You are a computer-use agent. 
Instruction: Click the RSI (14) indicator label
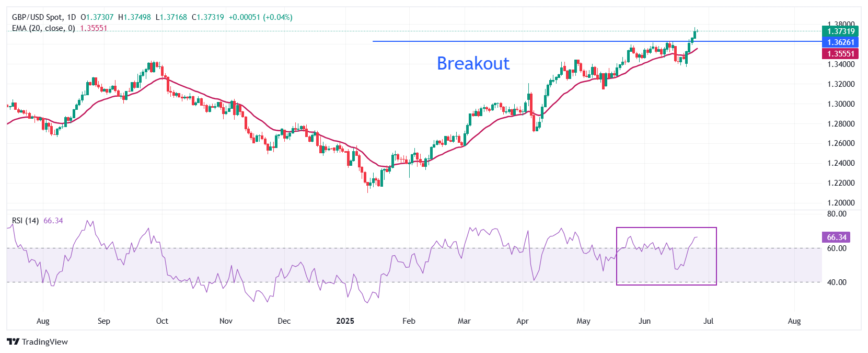(25, 221)
